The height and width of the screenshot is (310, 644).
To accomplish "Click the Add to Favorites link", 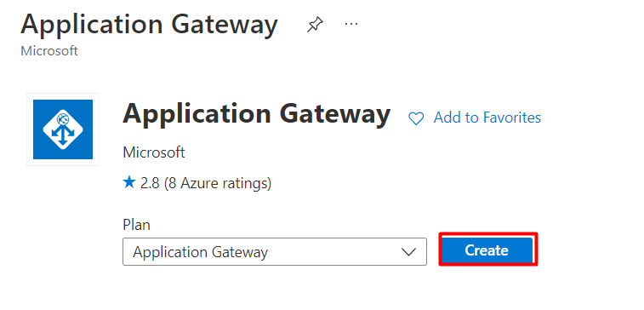I will pyautogui.click(x=487, y=118).
